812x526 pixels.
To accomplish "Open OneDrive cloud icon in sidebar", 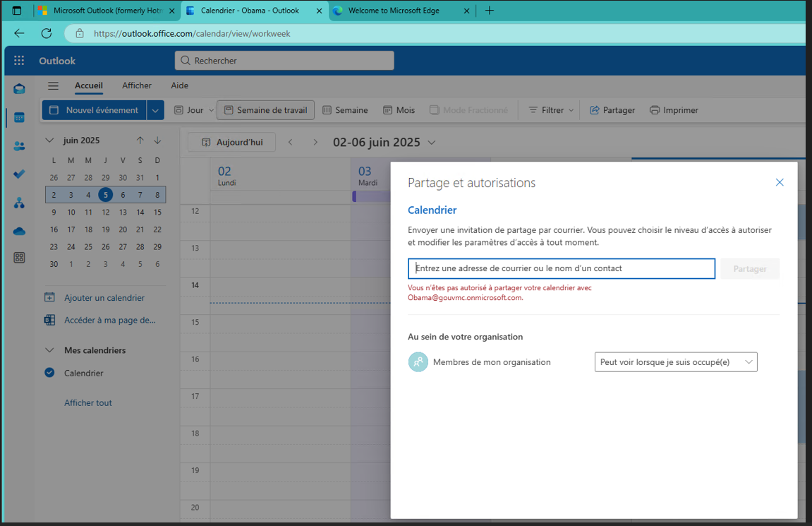I will pyautogui.click(x=19, y=231).
